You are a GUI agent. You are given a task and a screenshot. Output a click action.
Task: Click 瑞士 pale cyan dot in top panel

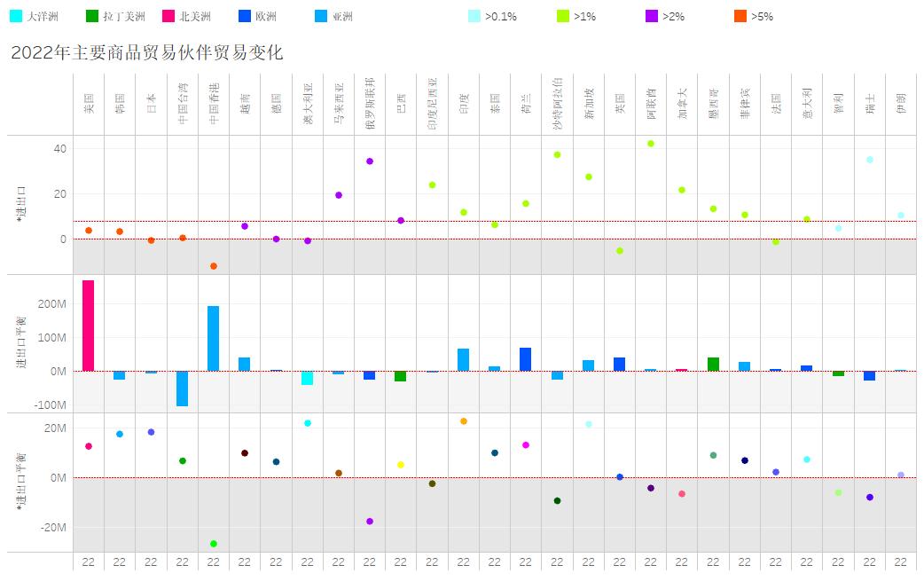tap(870, 160)
